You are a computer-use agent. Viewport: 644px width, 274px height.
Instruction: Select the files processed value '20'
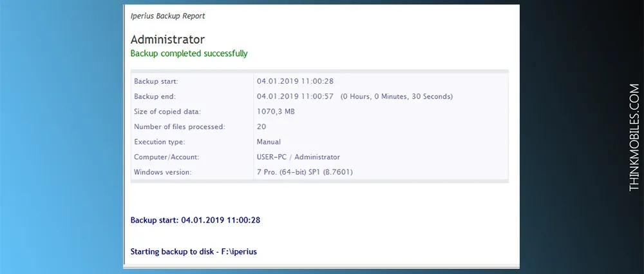[261, 127]
